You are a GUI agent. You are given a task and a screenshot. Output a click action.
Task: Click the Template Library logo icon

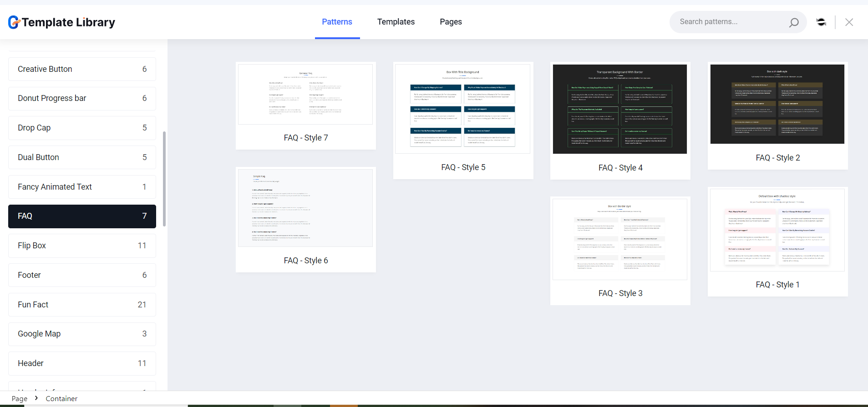coord(14,22)
